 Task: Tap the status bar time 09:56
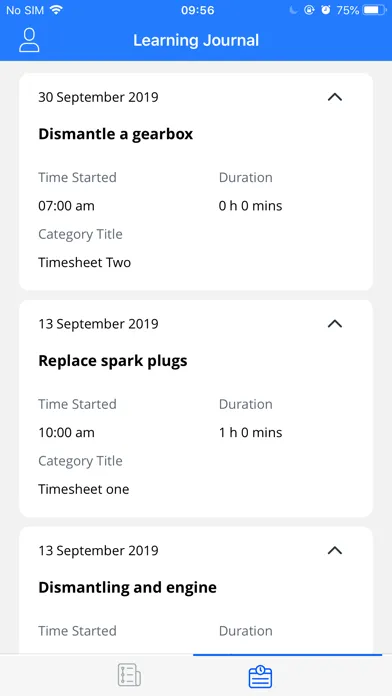point(197,10)
